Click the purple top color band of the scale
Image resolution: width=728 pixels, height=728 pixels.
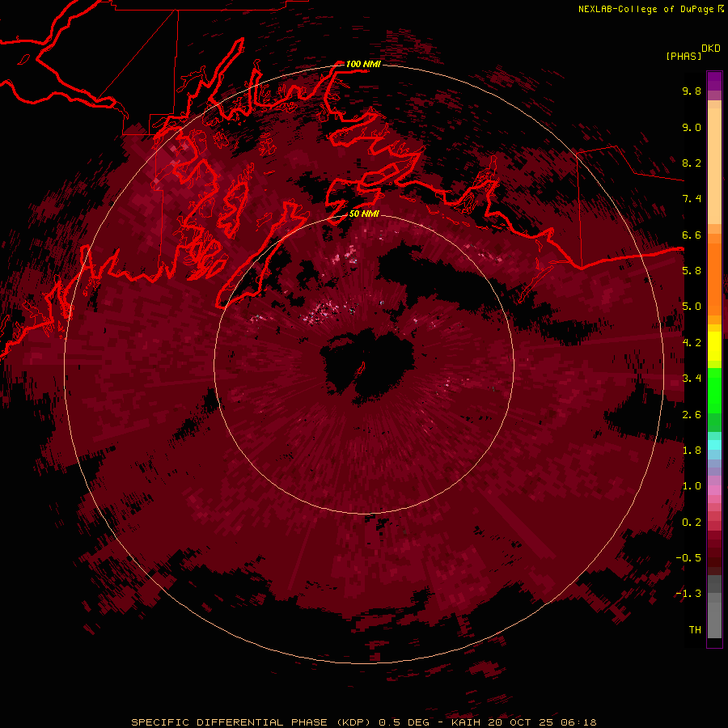pos(714,81)
